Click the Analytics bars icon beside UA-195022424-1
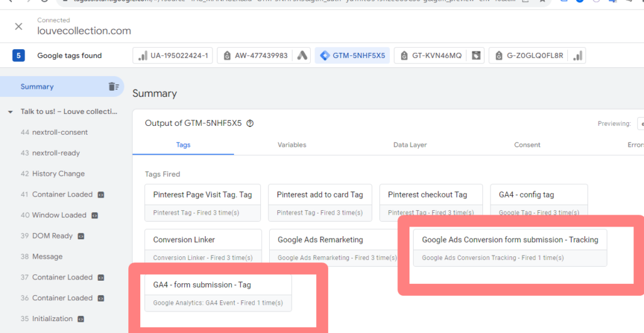This screenshot has width=644, height=333. tap(143, 55)
